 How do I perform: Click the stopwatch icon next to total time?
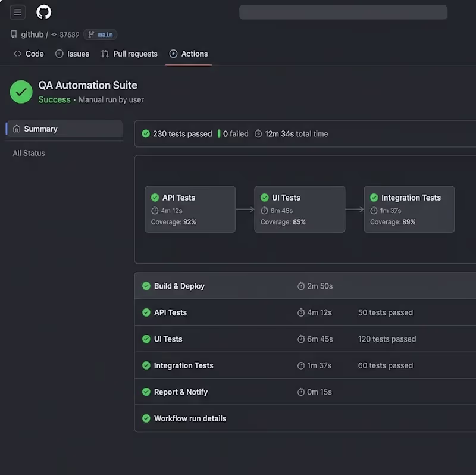pyautogui.click(x=258, y=134)
